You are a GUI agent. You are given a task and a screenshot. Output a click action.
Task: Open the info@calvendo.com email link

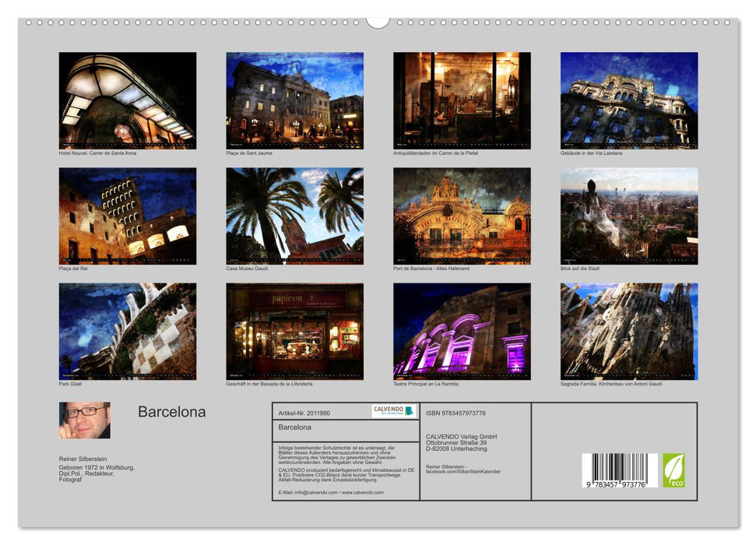[316, 493]
